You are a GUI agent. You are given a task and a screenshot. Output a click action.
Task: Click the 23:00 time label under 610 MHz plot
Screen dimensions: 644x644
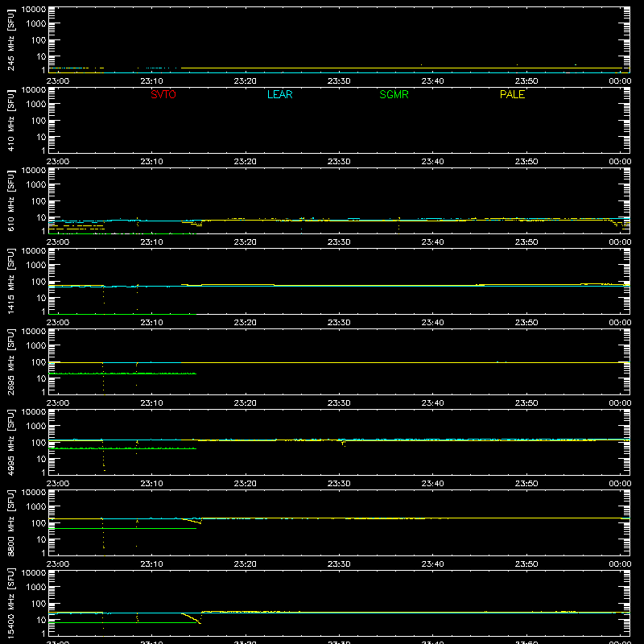(58, 242)
